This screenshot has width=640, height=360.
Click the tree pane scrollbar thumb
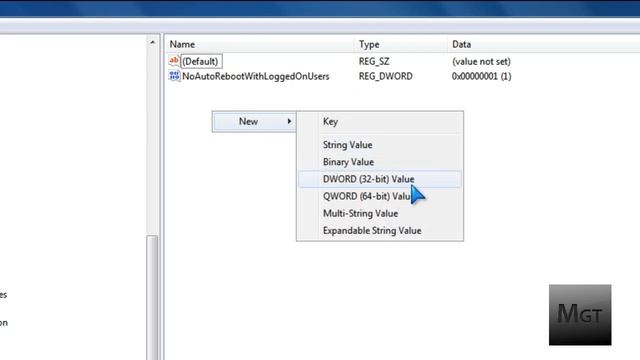point(152,298)
